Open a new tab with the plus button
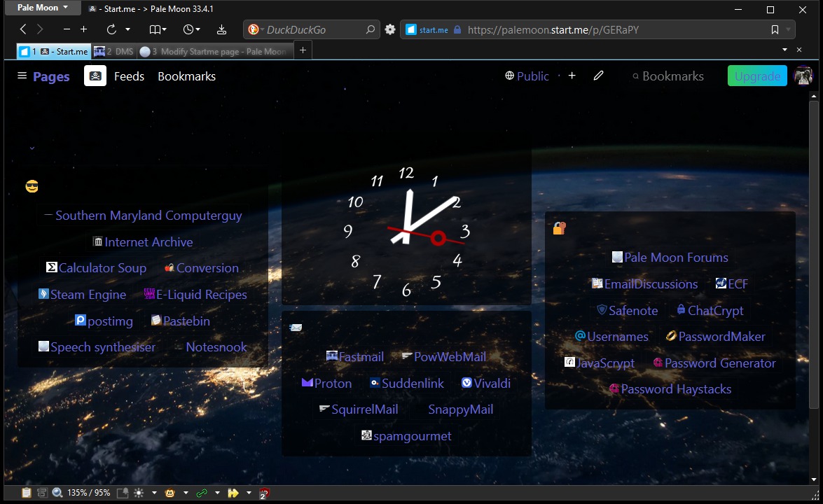 pyautogui.click(x=303, y=50)
